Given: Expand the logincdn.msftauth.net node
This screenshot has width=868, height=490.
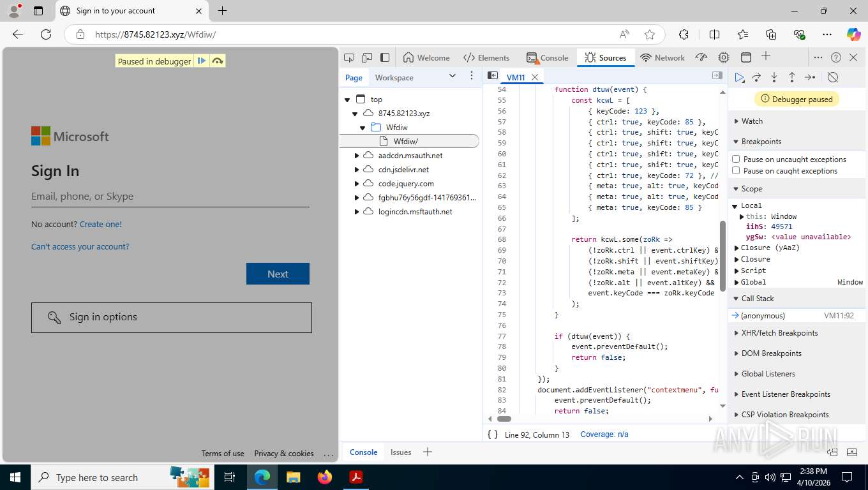Looking at the screenshot, I should 357,212.
